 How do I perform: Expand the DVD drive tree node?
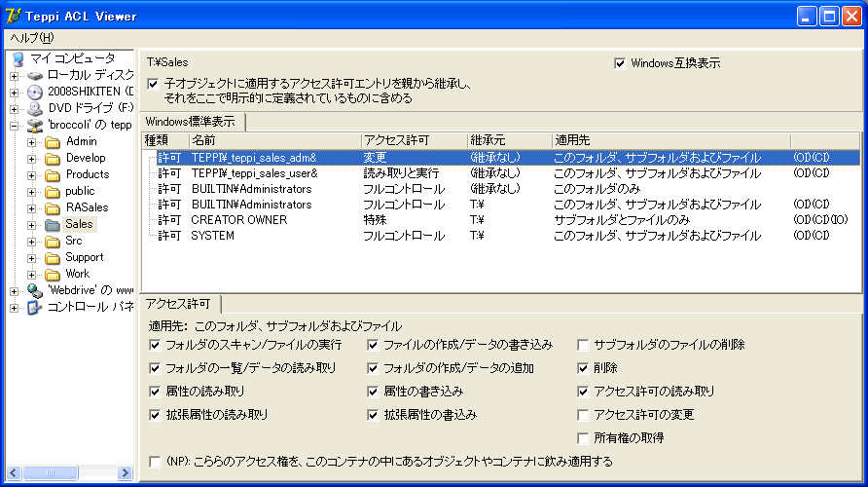(x=15, y=109)
